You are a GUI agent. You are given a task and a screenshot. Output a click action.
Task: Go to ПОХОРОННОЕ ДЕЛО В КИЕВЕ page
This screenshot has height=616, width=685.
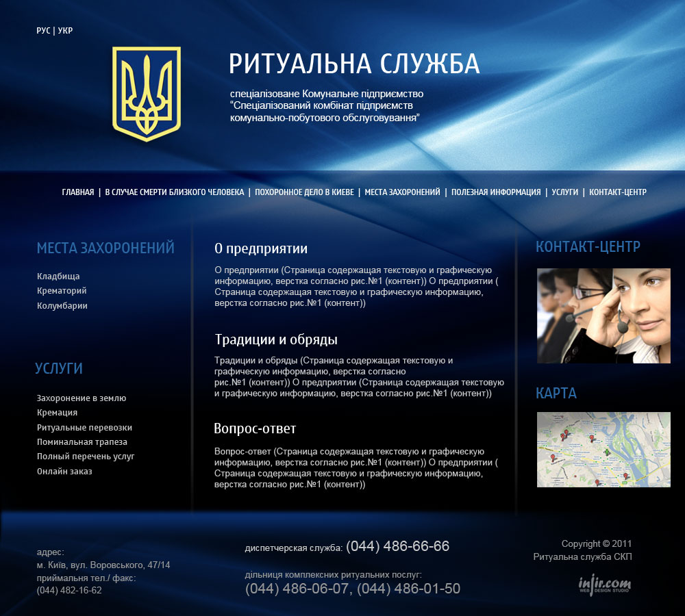click(x=304, y=192)
